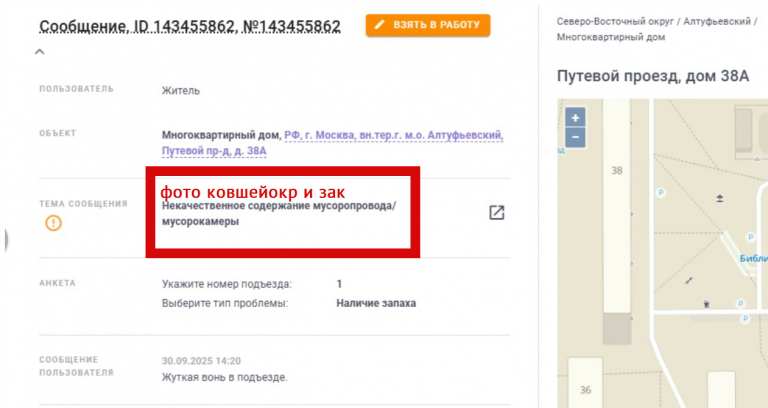Click the orange warning exclamation icon
768x408 pixels.
[x=53, y=223]
